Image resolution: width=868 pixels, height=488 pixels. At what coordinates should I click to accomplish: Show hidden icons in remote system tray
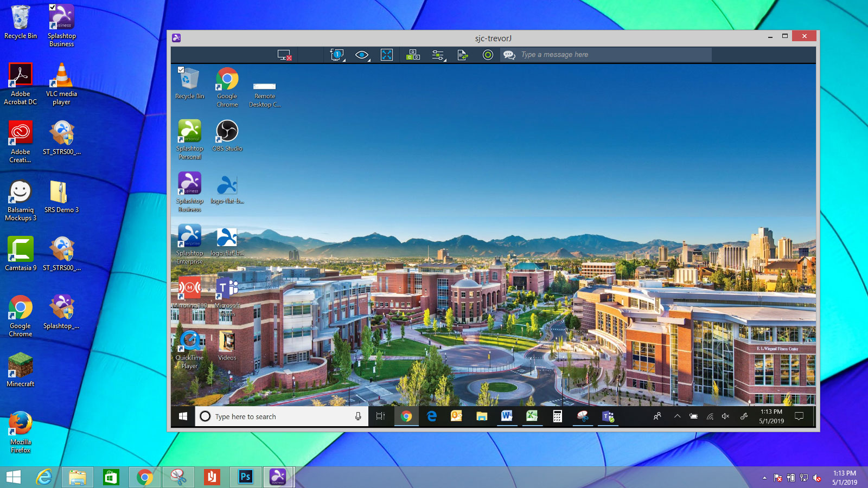pyautogui.click(x=677, y=416)
